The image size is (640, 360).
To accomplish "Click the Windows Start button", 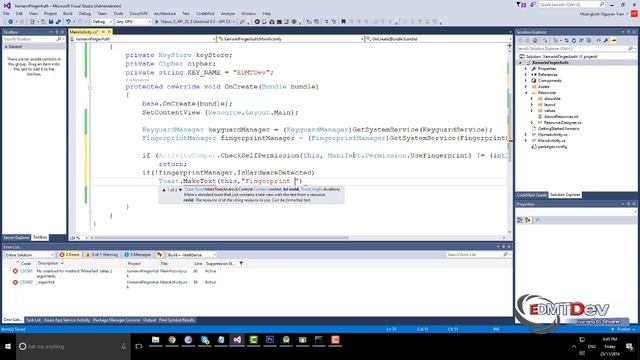I will 8,347.
